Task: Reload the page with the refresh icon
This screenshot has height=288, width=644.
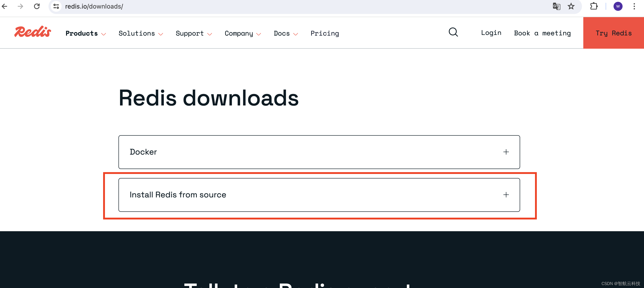Action: [x=37, y=6]
